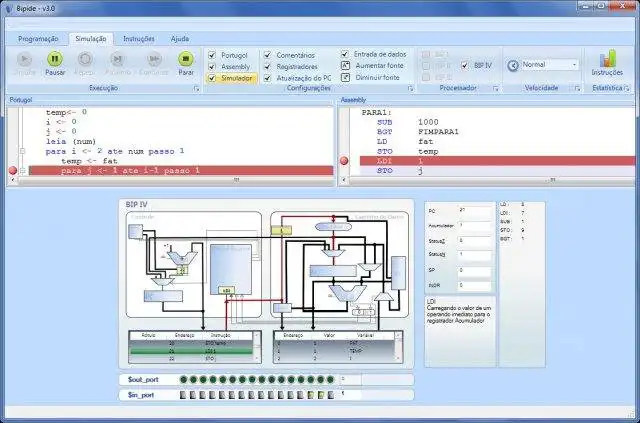The height and width of the screenshot is (423, 640).
Task: Click the highlighted 'para j <- 1' line
Action: [181, 170]
